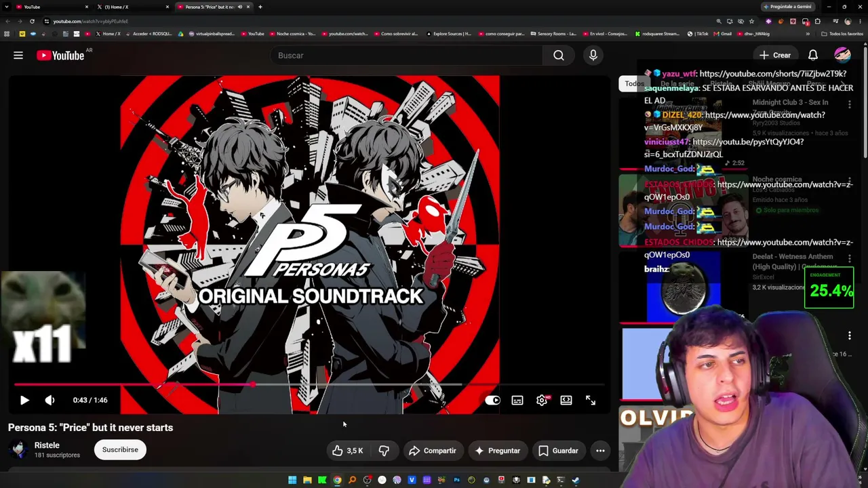868x488 pixels.
Task: Open the Noche cosmica bookmark
Action: [293, 34]
